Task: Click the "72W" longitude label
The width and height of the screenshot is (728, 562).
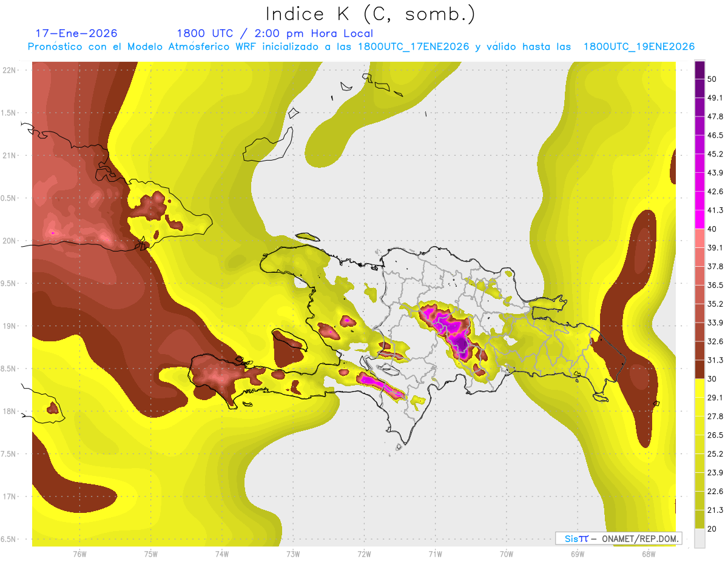Action: (x=364, y=554)
